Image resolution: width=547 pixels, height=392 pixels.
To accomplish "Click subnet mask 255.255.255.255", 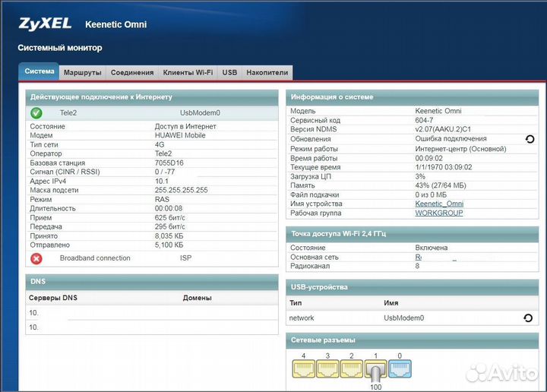I will tap(181, 190).
